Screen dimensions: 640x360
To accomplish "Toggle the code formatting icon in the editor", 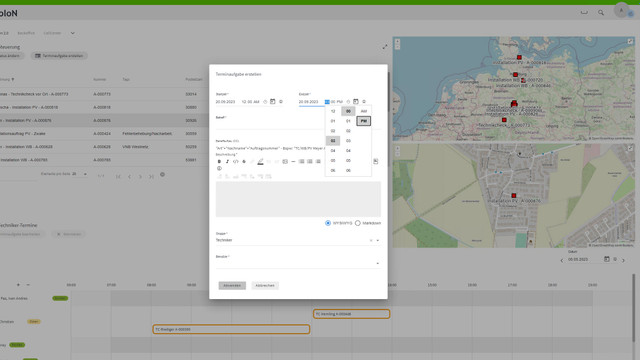I will (236, 162).
